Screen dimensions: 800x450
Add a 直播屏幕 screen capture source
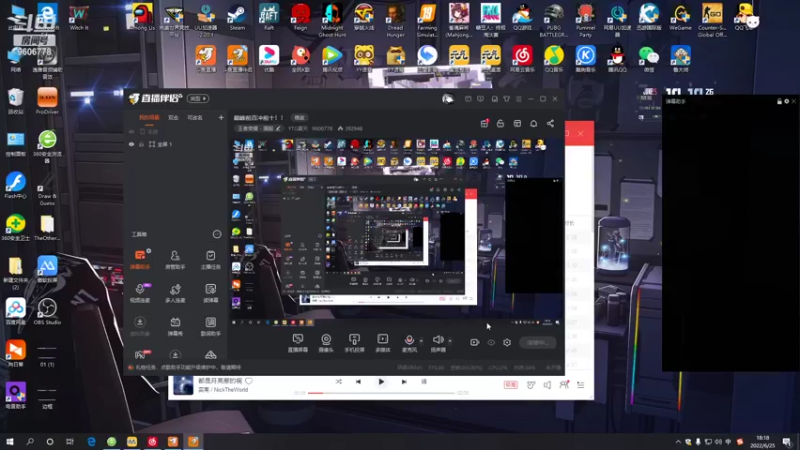297,343
